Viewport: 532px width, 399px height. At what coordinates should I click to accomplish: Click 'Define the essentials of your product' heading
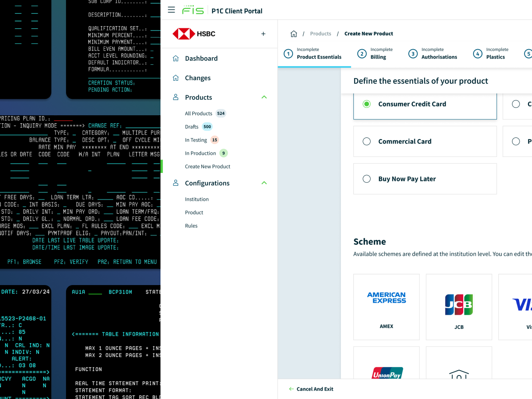pos(421,81)
